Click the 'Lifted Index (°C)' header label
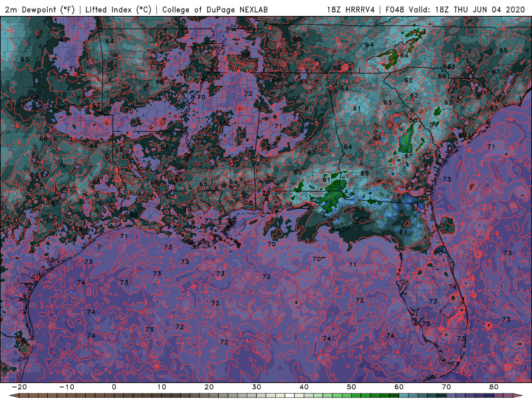The width and height of the screenshot is (532, 399). point(118,9)
